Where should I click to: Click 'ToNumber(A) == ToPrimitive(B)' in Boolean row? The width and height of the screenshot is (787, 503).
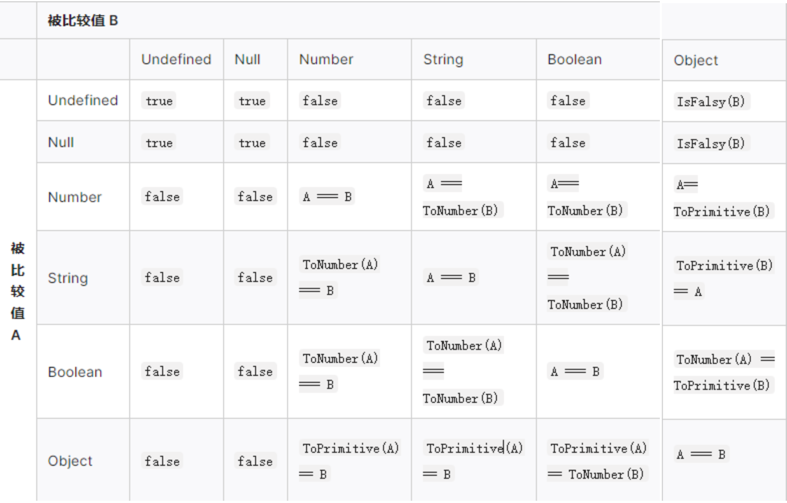[724, 372]
